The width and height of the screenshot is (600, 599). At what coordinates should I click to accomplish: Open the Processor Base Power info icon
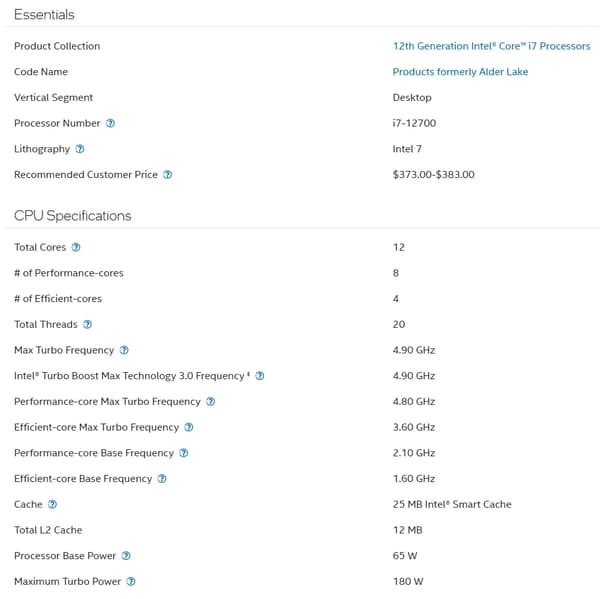pos(126,556)
